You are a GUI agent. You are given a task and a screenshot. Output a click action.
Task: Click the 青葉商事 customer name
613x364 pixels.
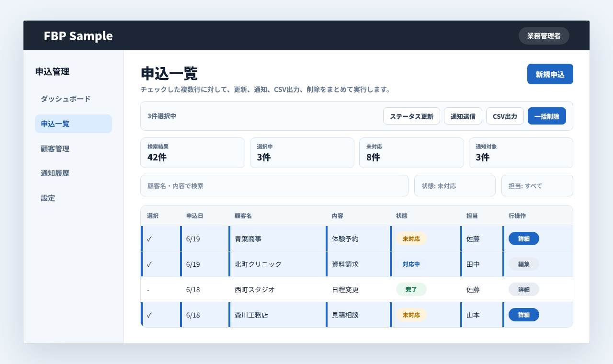tap(248, 239)
